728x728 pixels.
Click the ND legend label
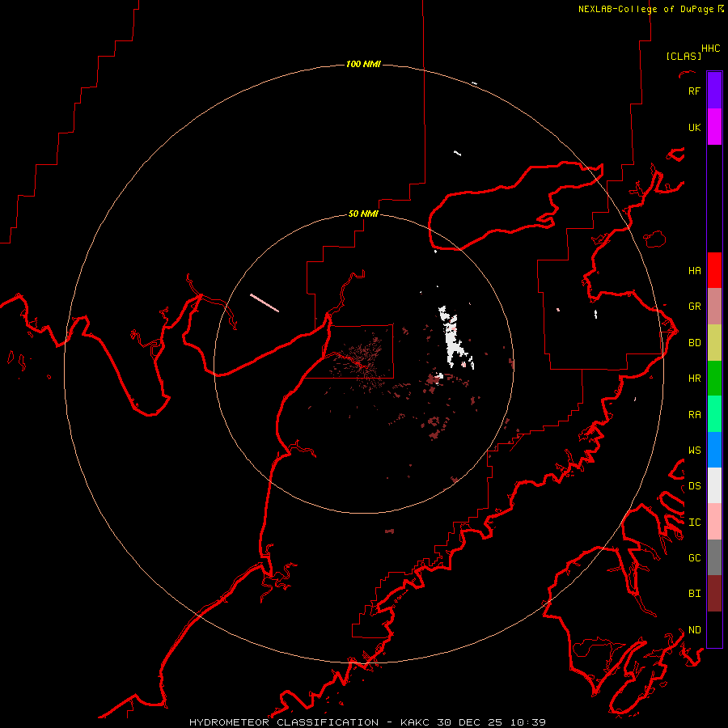(694, 630)
